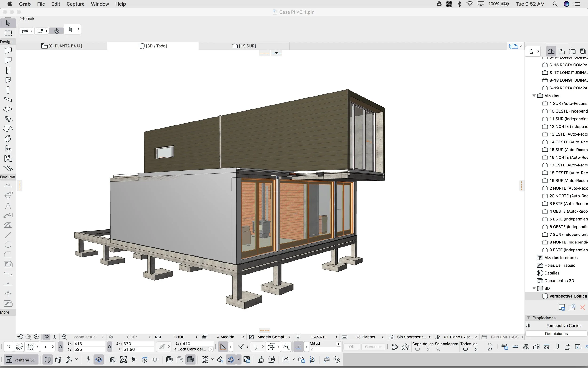Open the Window menu
The image size is (588, 368).
click(x=100, y=4)
